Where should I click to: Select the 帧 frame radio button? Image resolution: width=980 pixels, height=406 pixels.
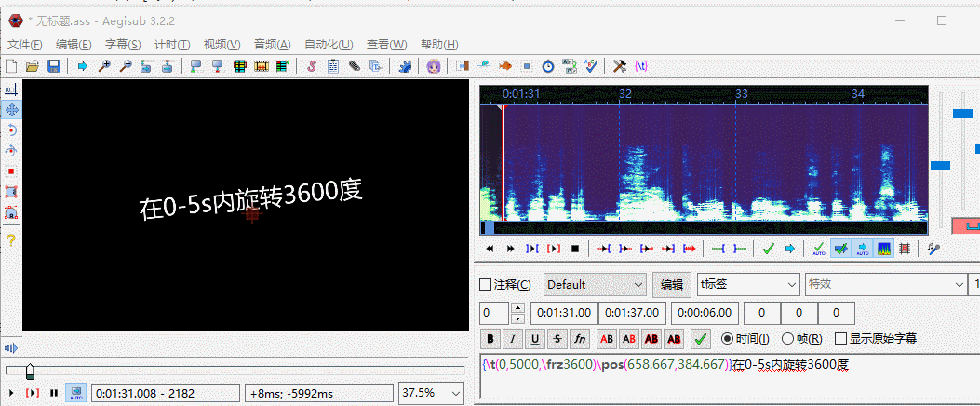(788, 339)
